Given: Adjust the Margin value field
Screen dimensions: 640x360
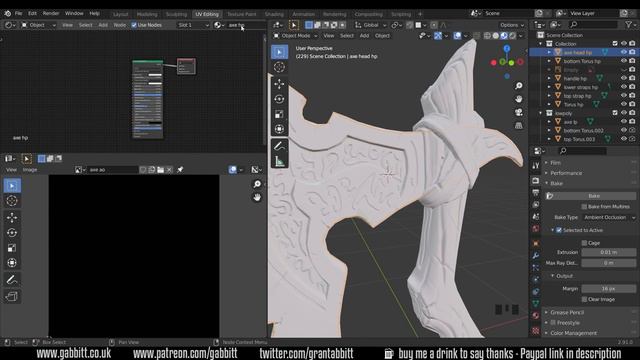Looking at the screenshot, I should click(x=609, y=289).
